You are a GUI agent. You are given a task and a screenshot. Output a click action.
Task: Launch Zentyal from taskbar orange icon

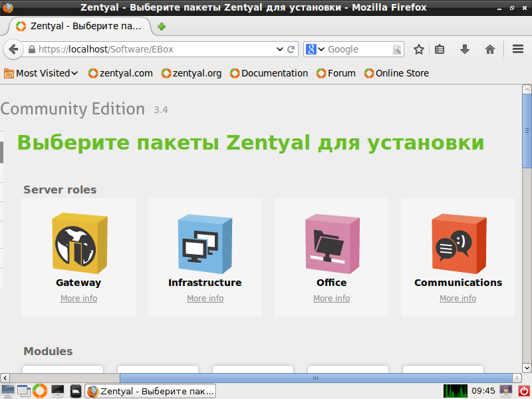tap(40, 391)
